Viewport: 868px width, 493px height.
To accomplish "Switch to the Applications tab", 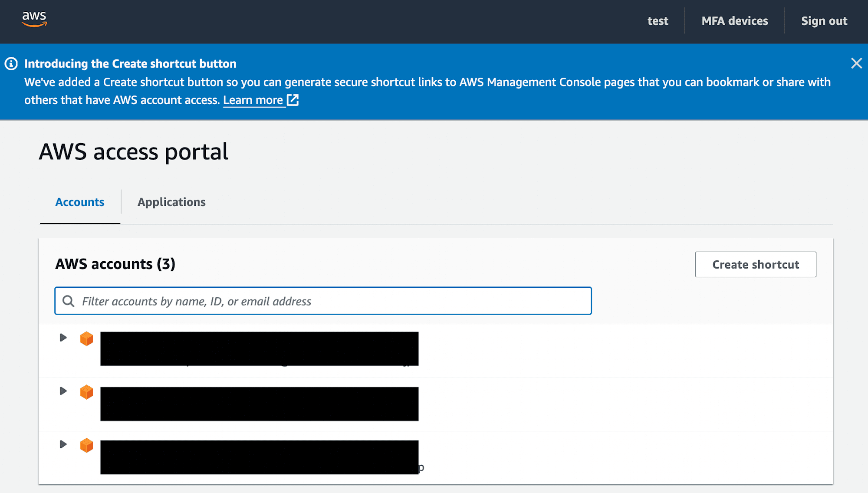I will click(x=171, y=202).
